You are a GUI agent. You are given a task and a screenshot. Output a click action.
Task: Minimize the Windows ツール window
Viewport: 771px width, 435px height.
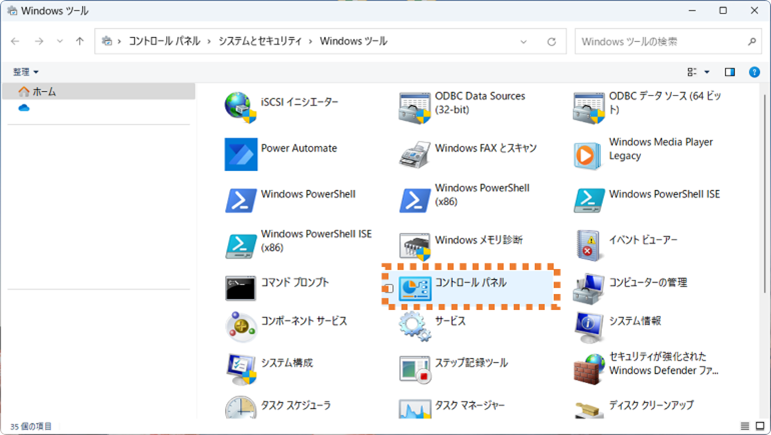(x=692, y=10)
